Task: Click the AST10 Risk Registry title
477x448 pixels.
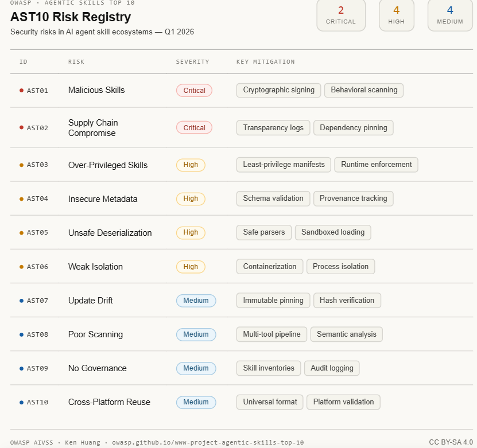Action: coord(71,17)
